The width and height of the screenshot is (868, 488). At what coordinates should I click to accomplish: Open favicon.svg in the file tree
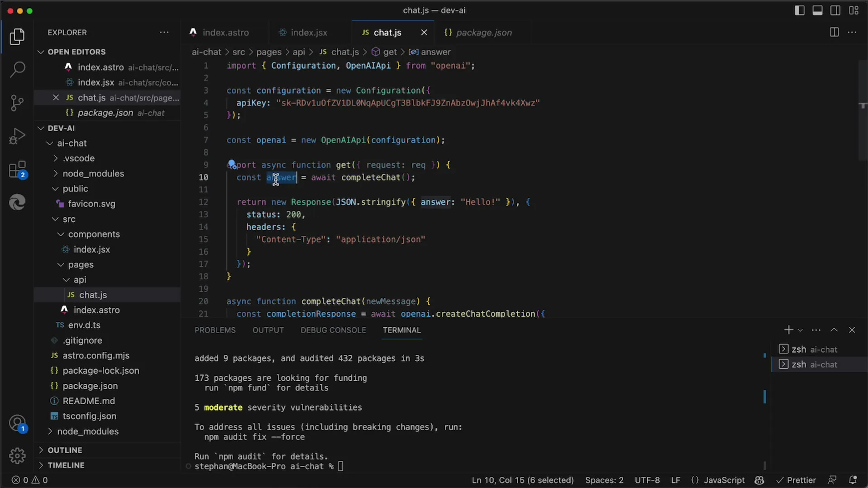pos(107,204)
